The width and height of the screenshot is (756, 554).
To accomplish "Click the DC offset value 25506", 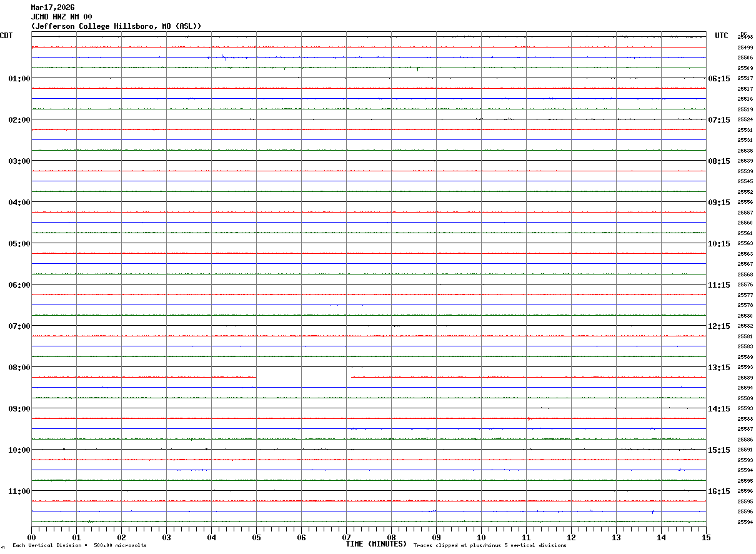I will (x=745, y=58).
